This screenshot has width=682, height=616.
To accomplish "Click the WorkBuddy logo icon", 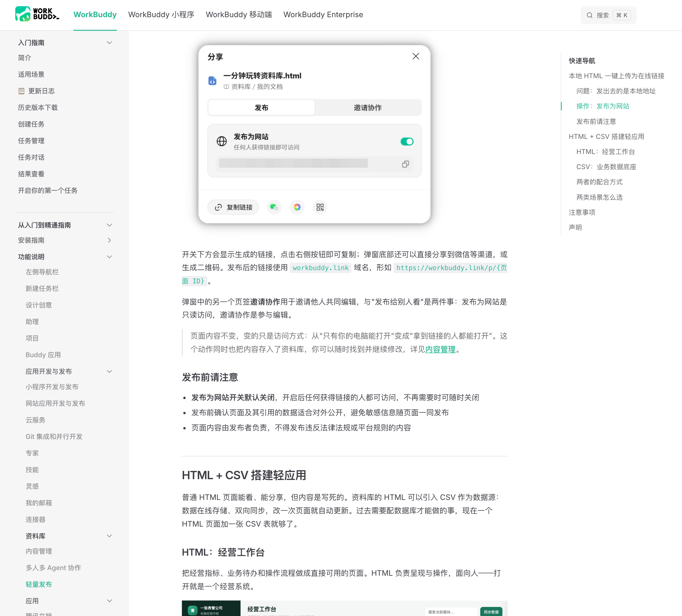I will [37, 14].
